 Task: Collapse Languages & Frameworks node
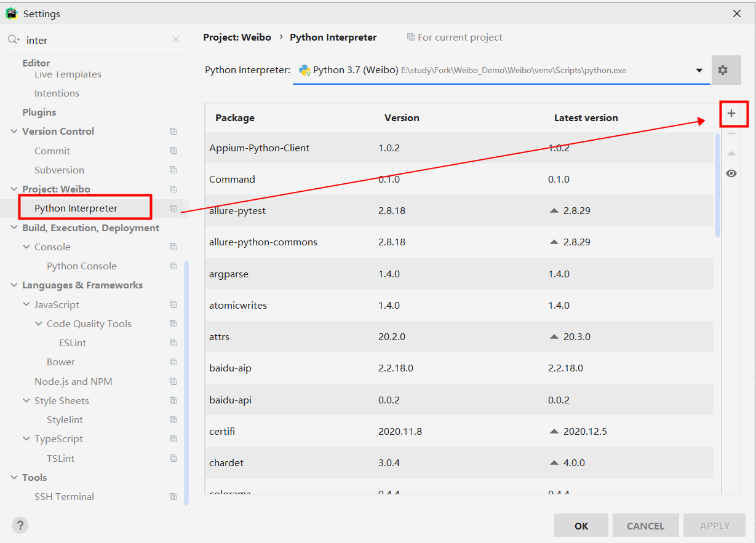click(x=14, y=285)
